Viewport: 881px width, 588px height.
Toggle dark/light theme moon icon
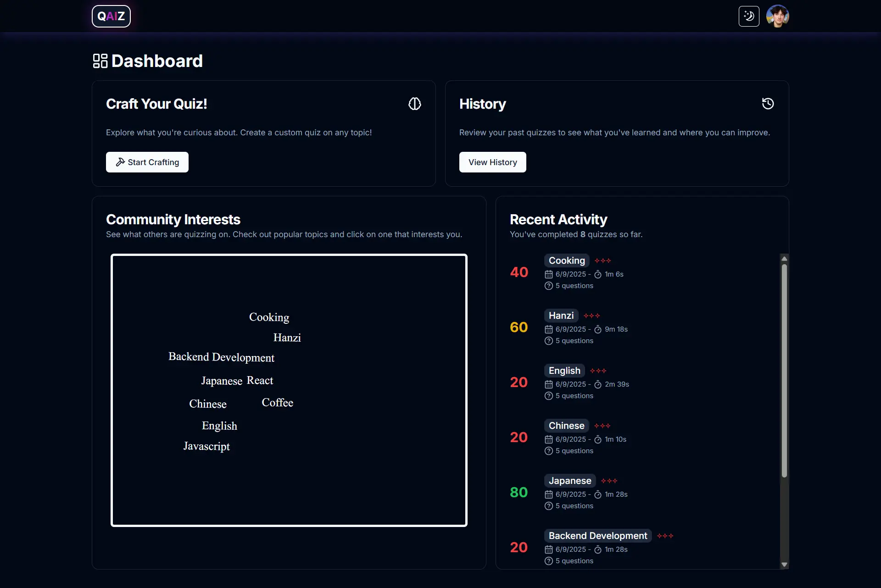pyautogui.click(x=748, y=17)
